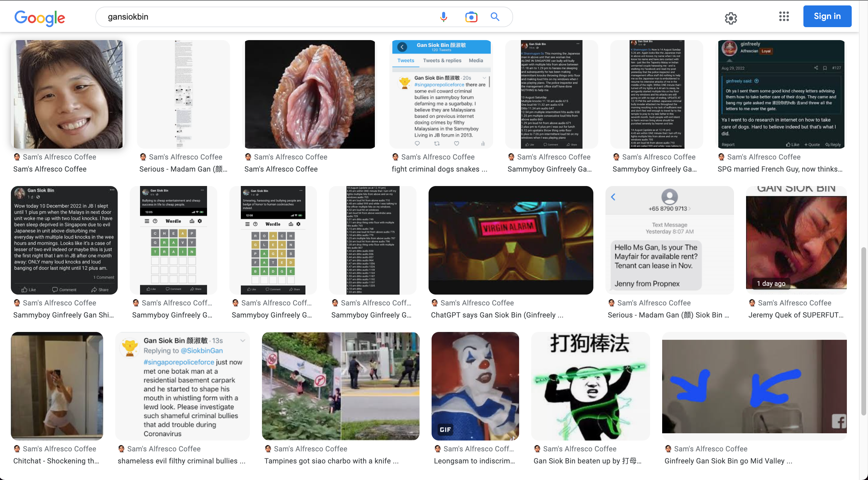Click the Google logo
The width and height of the screenshot is (868, 480).
coord(40,17)
